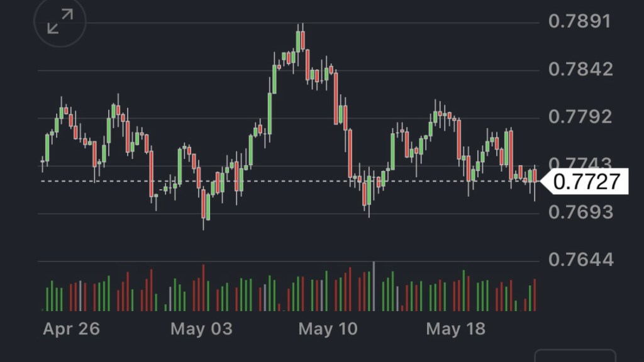The image size is (644, 362).
Task: Click the Apr 26 date label
Action: click(x=71, y=329)
